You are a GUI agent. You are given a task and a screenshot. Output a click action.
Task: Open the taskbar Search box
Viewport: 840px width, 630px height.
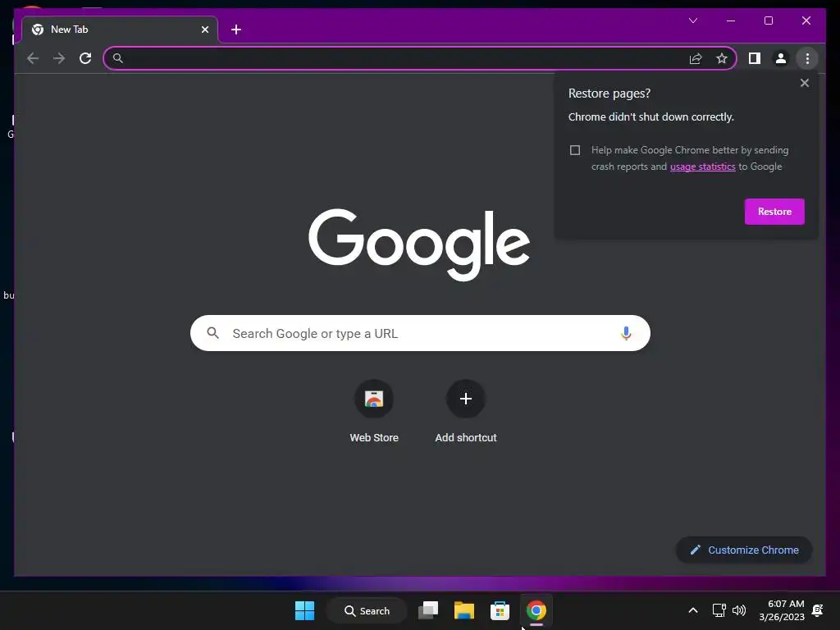point(367,610)
